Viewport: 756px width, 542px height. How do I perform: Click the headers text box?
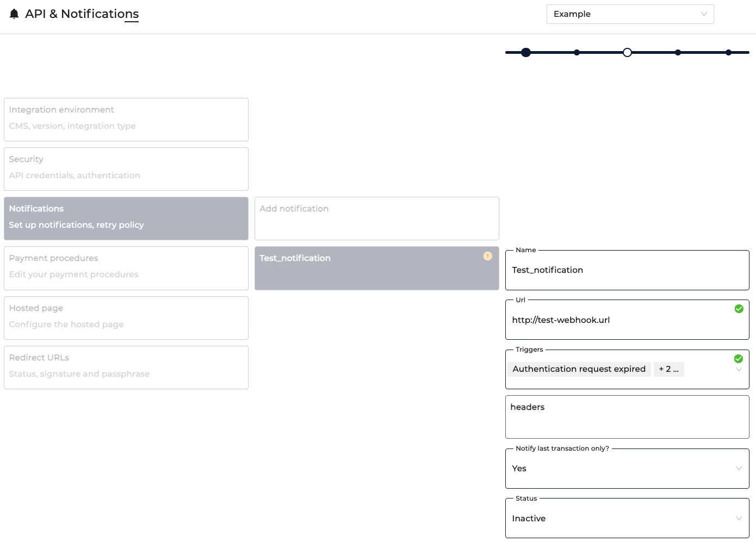tap(627, 417)
